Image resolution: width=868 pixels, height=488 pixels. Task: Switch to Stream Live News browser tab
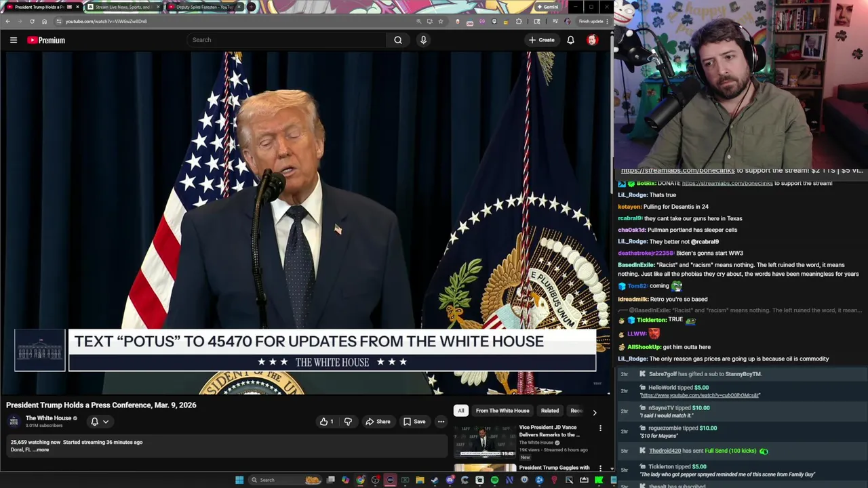click(122, 7)
